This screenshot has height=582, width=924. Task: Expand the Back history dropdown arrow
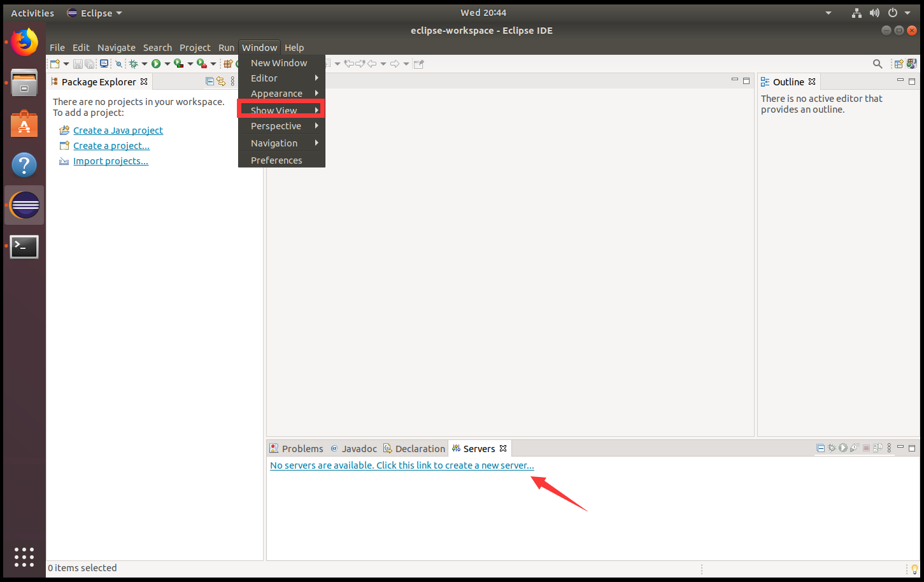(x=383, y=64)
